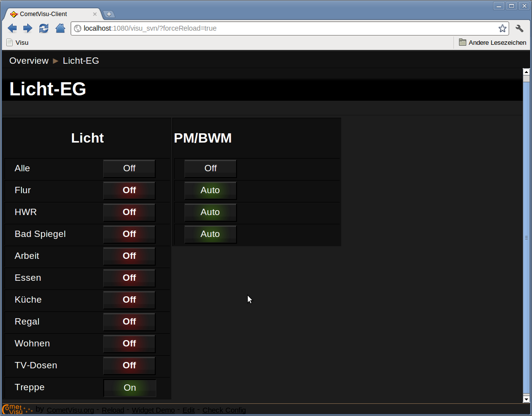The height and width of the screenshot is (416, 532).
Task: Open a new tab with plus button
Action: pyautogui.click(x=109, y=14)
